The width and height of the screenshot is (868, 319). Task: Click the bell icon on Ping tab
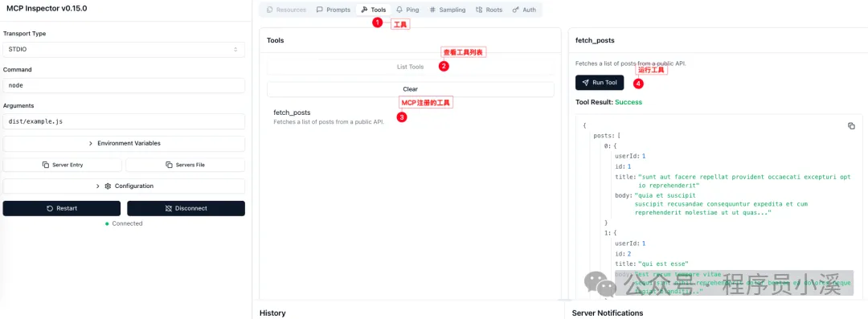pyautogui.click(x=399, y=10)
